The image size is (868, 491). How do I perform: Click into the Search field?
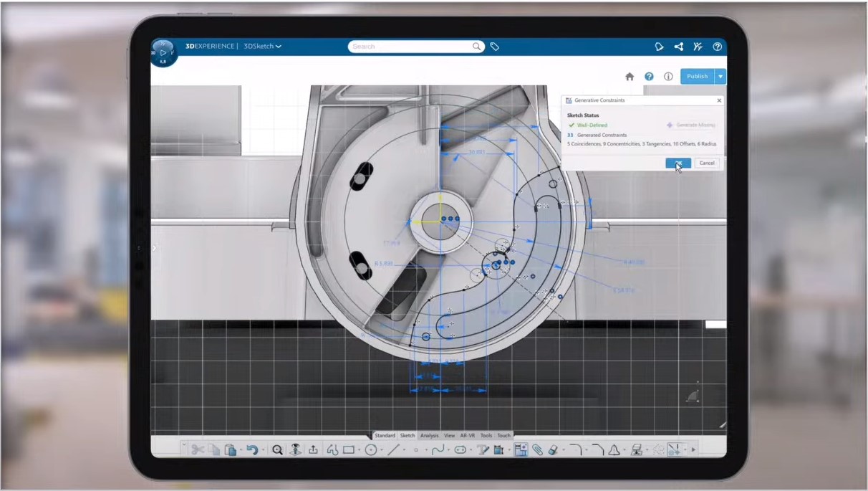coord(410,47)
